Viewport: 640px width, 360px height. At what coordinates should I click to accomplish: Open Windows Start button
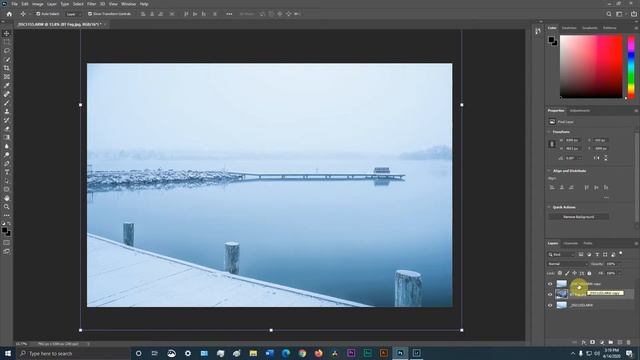tap(7, 353)
